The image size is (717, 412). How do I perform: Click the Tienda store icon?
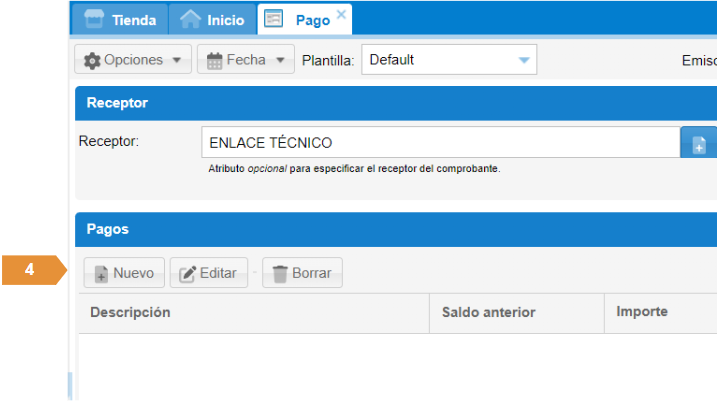(x=94, y=19)
